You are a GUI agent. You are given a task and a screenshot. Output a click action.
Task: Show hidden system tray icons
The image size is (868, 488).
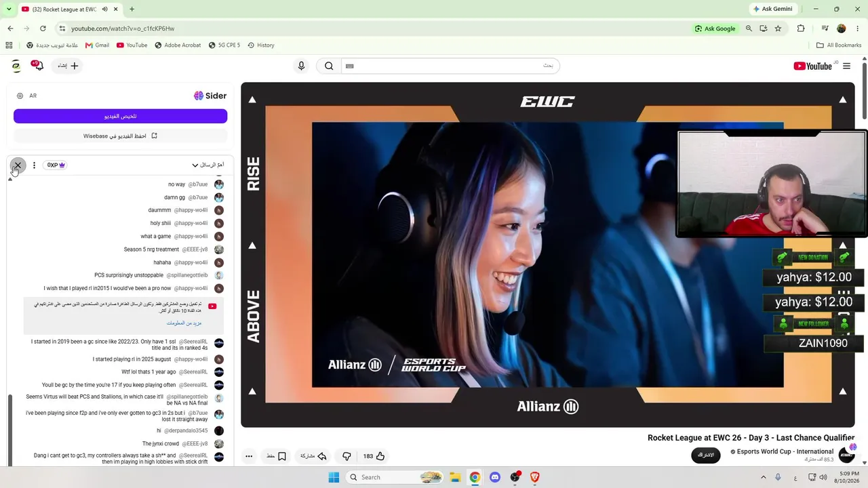coord(763,477)
